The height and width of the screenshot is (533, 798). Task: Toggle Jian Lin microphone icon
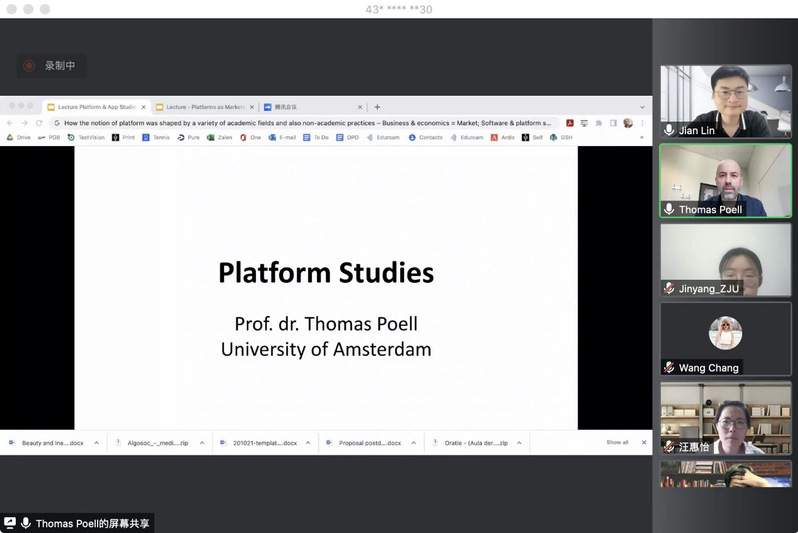coord(669,130)
